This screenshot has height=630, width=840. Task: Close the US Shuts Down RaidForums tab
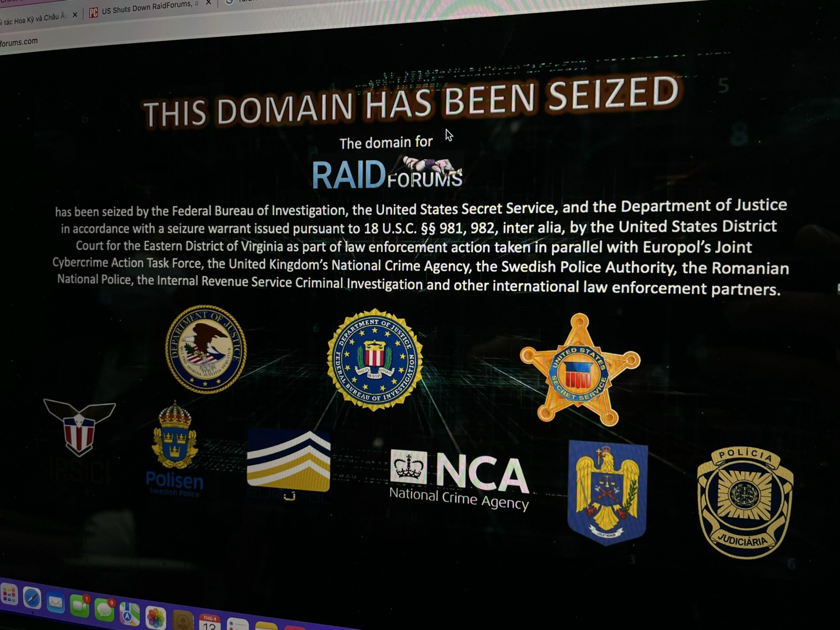click(x=208, y=3)
